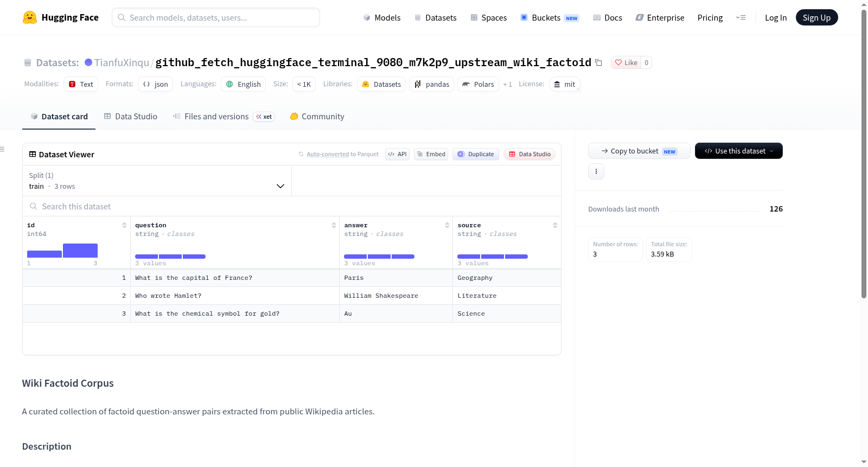868x467 pixels.
Task: Focus the Search this dataset field
Action: (x=292, y=206)
